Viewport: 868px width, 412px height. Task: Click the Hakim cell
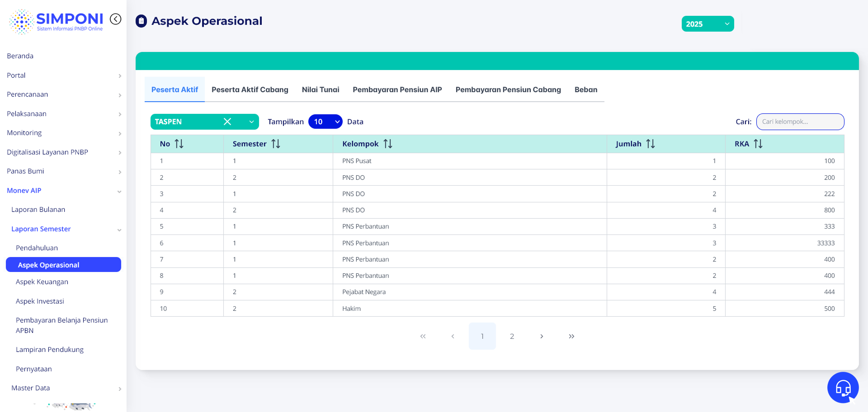click(470, 309)
